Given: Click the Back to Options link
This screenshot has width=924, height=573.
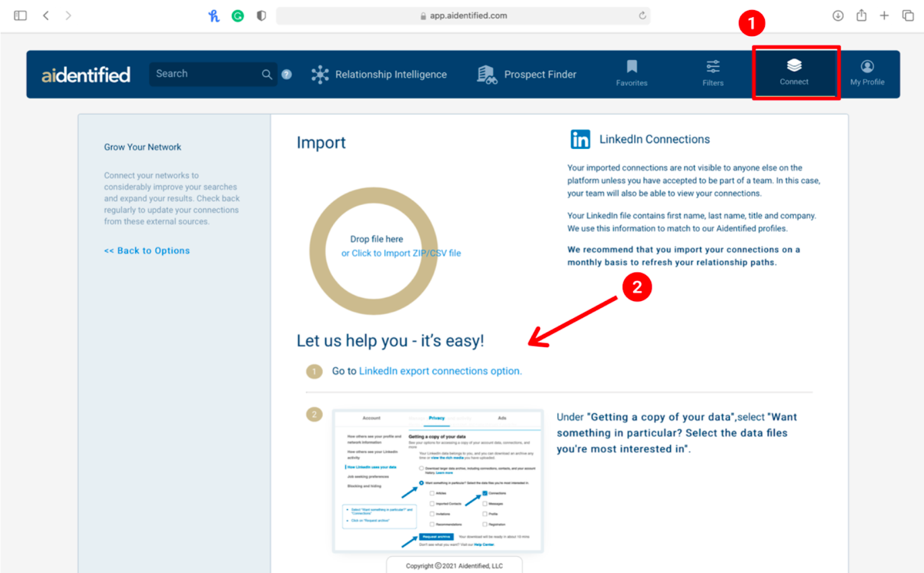Looking at the screenshot, I should tap(147, 251).
